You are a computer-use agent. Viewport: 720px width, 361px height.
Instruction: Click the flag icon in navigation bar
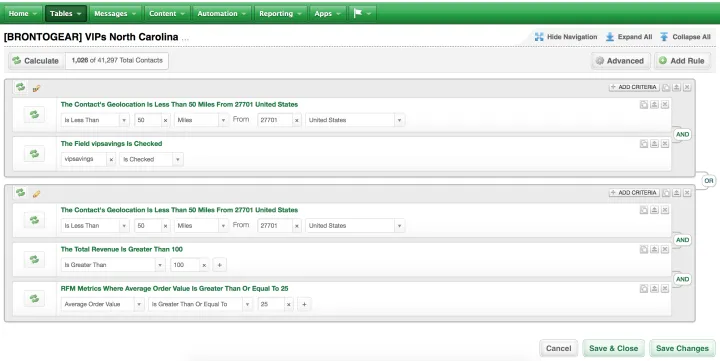[x=358, y=13]
